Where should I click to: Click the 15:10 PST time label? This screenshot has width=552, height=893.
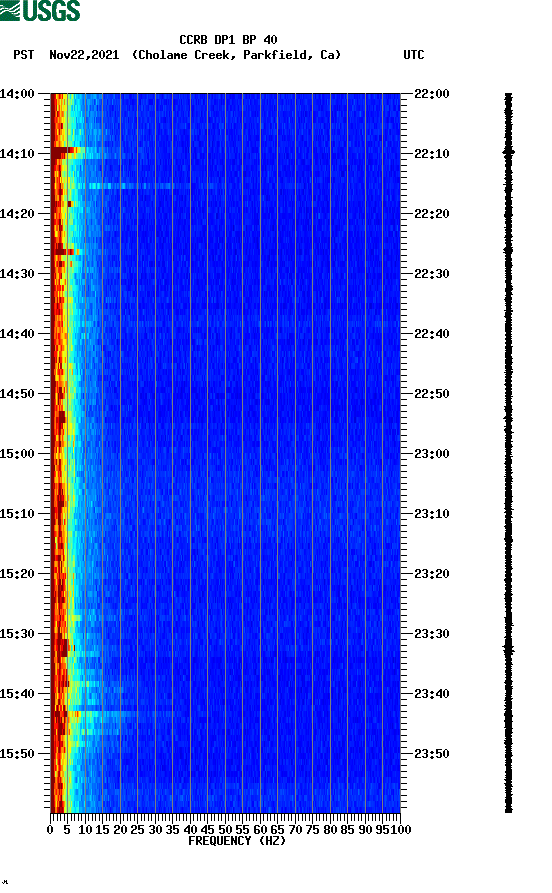click(x=17, y=514)
